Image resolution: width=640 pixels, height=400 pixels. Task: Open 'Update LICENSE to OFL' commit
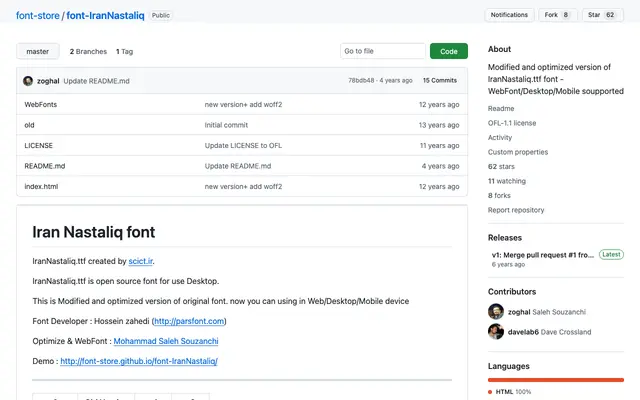243,145
